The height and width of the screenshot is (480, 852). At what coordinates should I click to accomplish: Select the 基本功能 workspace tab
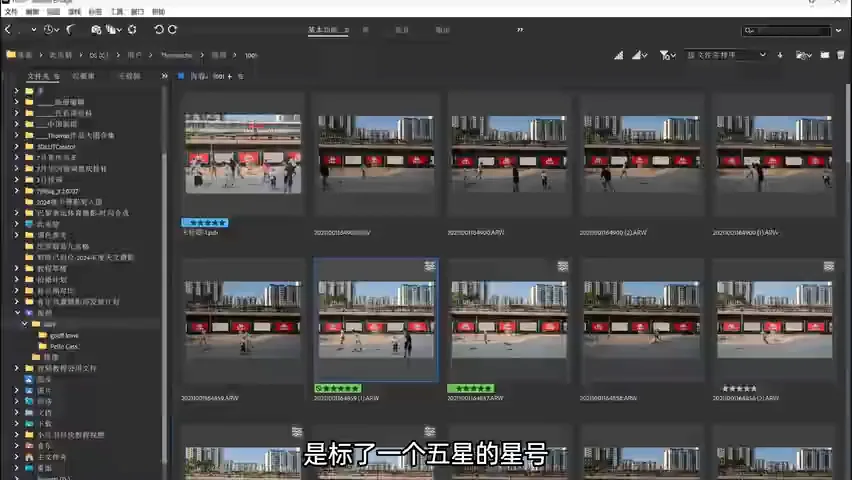[x=328, y=30]
